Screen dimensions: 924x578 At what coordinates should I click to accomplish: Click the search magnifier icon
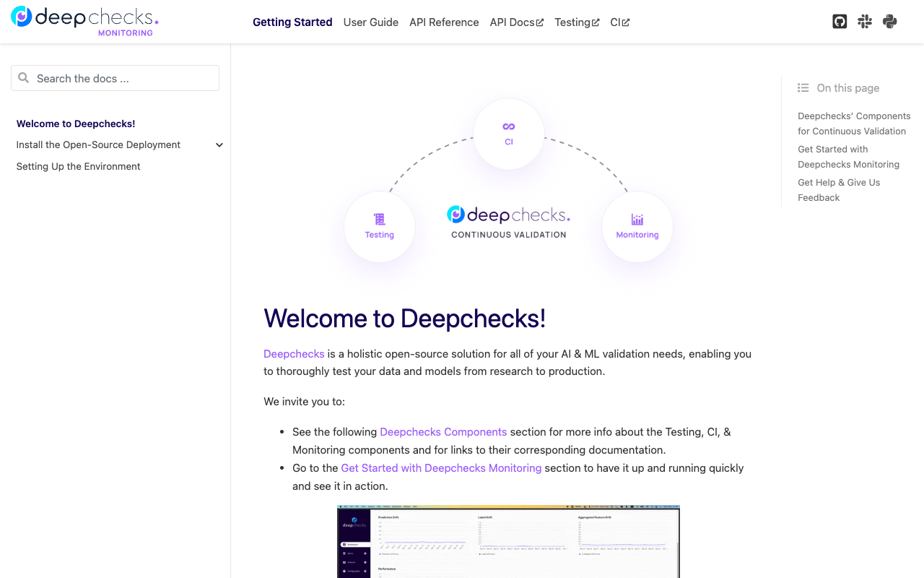coord(24,78)
